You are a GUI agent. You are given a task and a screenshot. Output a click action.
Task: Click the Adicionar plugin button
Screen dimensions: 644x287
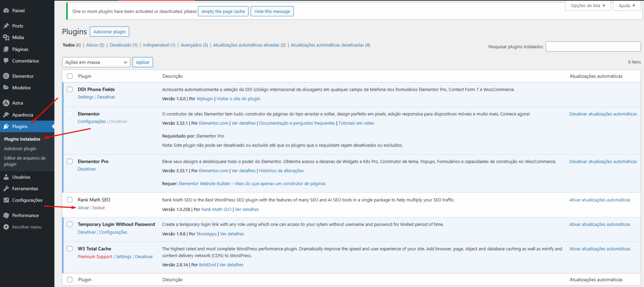[x=109, y=31]
